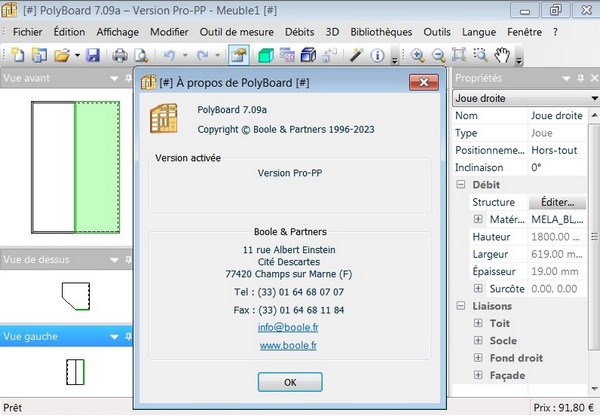Open the Modifier menu

(169, 32)
